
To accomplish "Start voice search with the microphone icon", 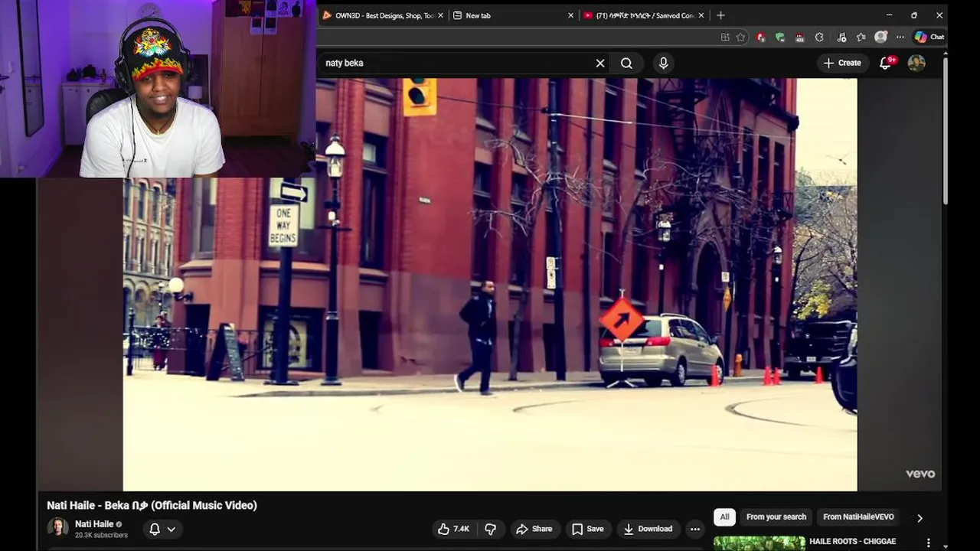I will 663,64.
